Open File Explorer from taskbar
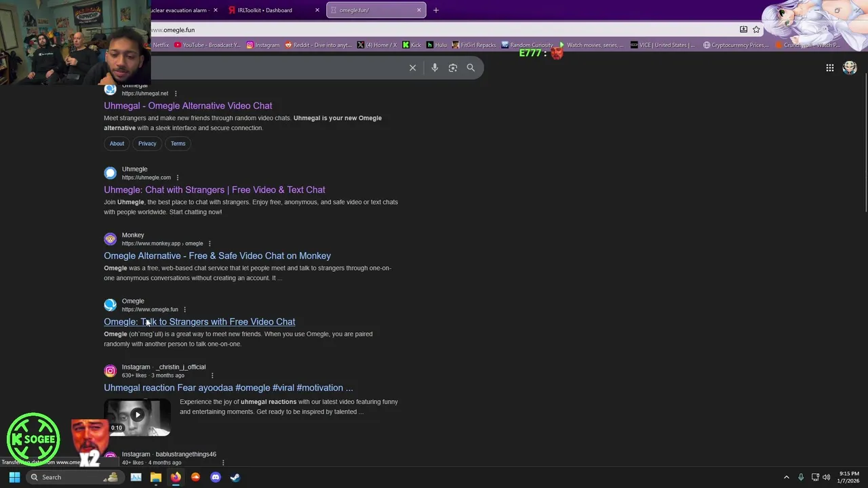The image size is (868, 488). pos(155,477)
